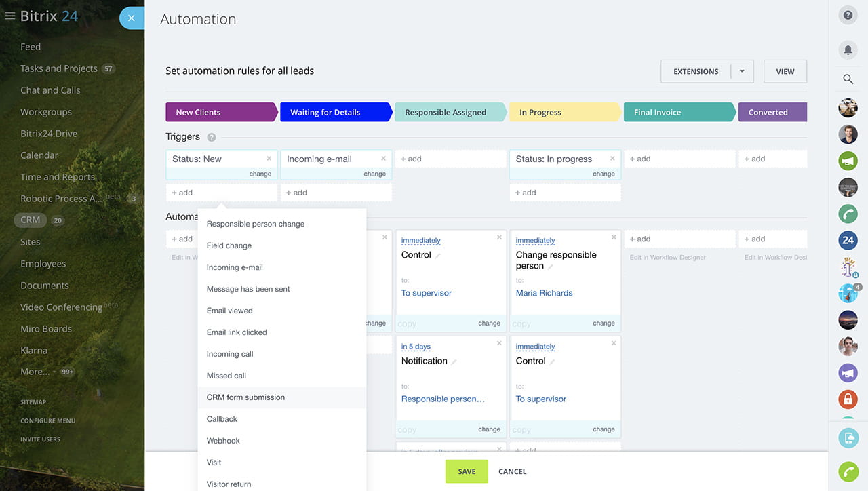Open the help question mark icon
Image resolution: width=868 pixels, height=491 pixels.
click(x=848, y=15)
